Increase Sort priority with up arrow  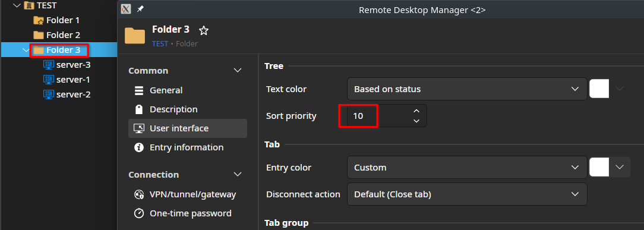point(416,111)
